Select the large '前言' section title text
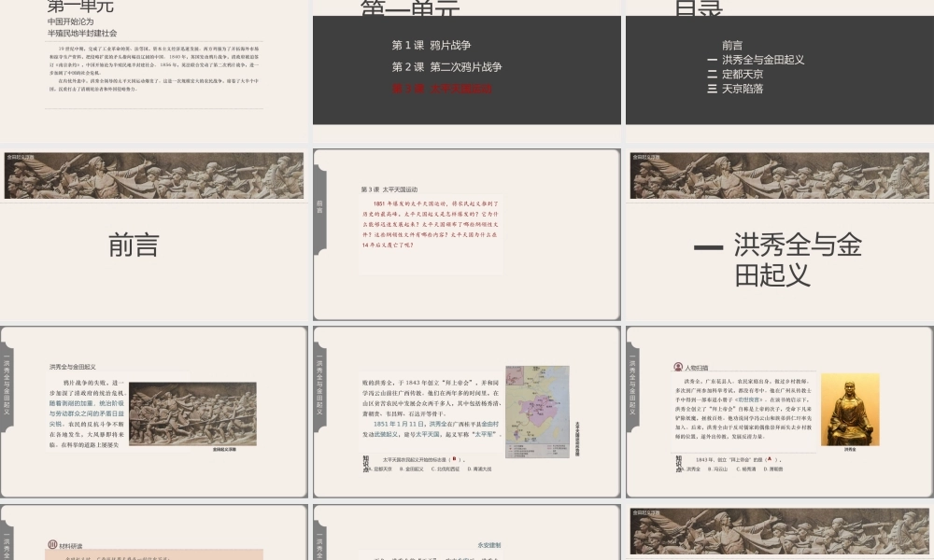The width and height of the screenshot is (934, 560). click(x=134, y=245)
